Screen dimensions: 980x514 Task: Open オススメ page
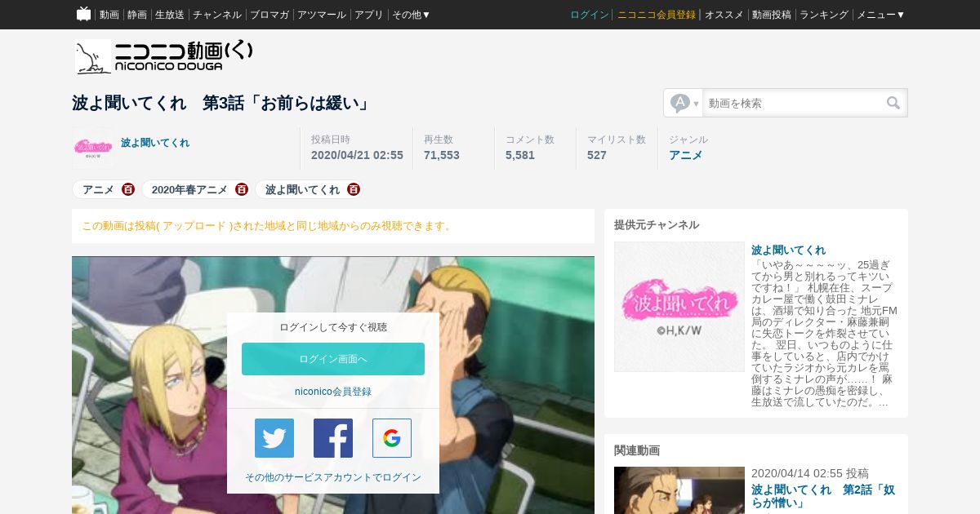click(x=724, y=15)
